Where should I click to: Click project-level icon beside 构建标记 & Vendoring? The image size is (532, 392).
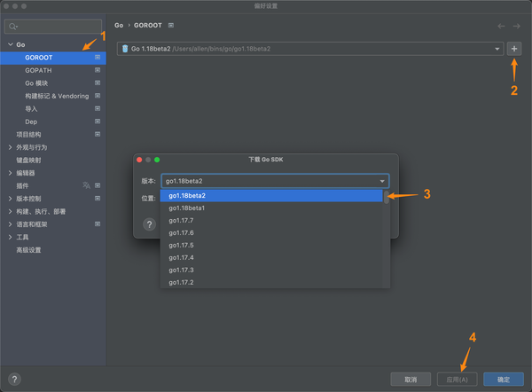pyautogui.click(x=98, y=96)
